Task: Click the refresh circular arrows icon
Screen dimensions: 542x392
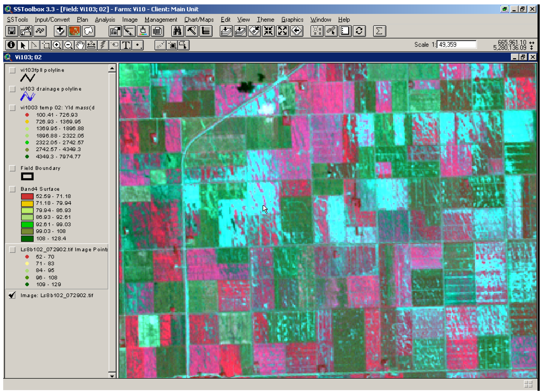Action: click(x=359, y=31)
